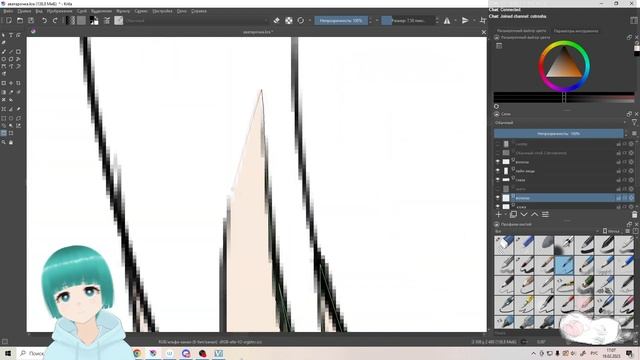Add a new paint layer

point(498,214)
